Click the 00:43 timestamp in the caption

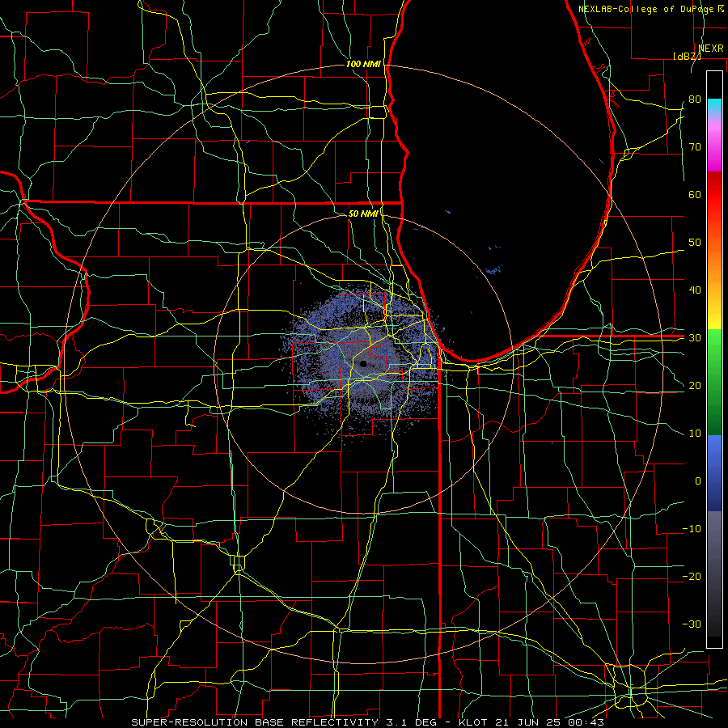click(x=585, y=722)
